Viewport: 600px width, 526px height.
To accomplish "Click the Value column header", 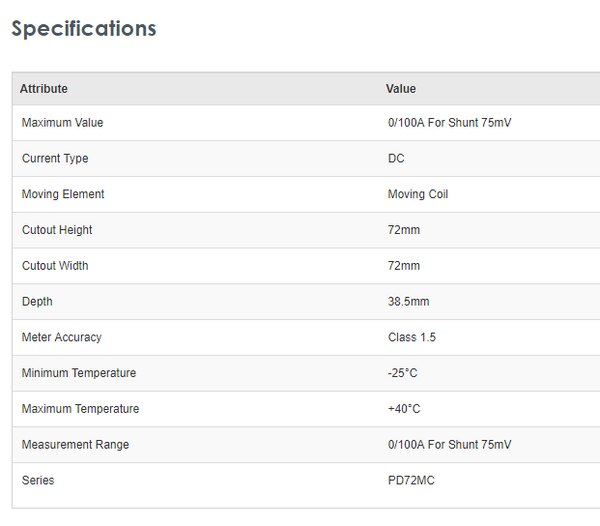I will tap(401, 89).
